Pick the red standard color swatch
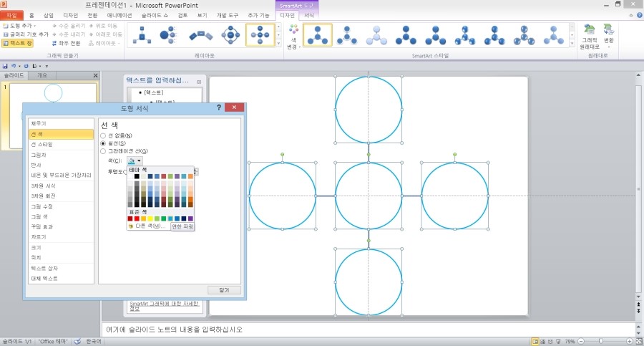 [137, 218]
